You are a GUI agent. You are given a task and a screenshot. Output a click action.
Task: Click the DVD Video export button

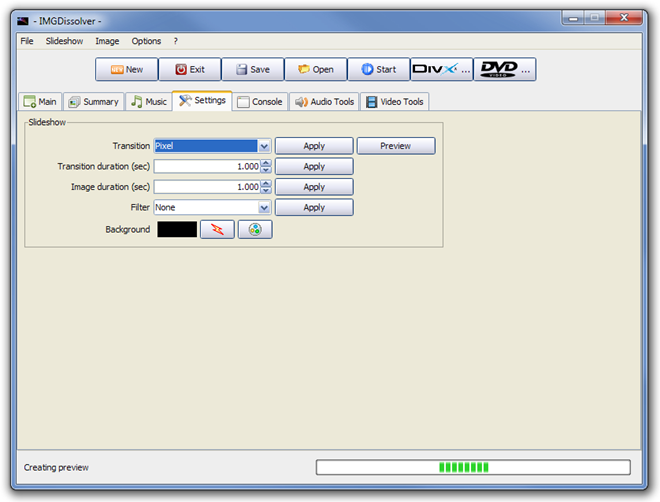coord(505,69)
